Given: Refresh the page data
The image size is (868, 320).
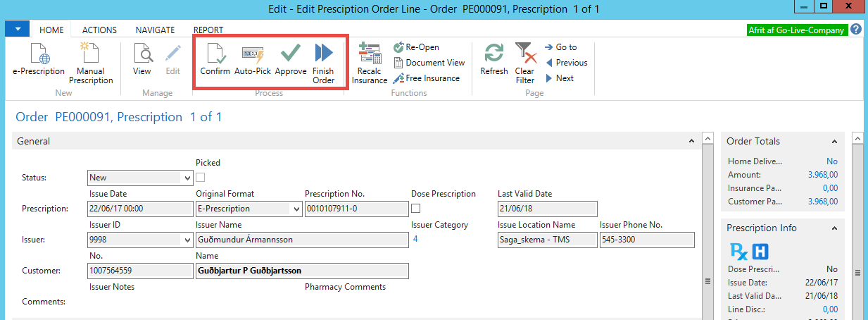Looking at the screenshot, I should pos(493,54).
